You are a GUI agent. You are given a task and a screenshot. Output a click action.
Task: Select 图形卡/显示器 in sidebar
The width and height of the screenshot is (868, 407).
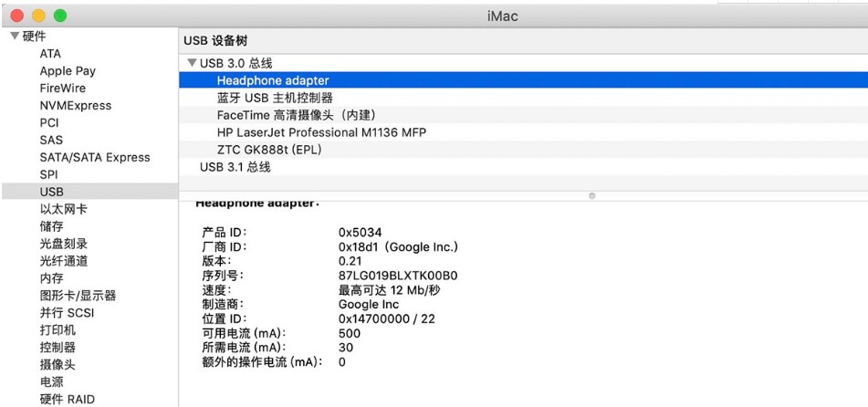click(78, 296)
